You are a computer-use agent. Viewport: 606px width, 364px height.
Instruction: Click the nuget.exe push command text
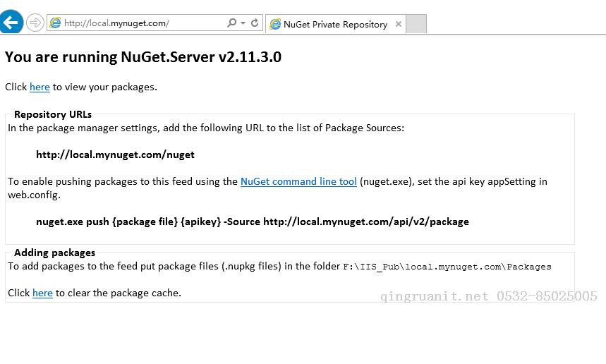pyautogui.click(x=252, y=222)
